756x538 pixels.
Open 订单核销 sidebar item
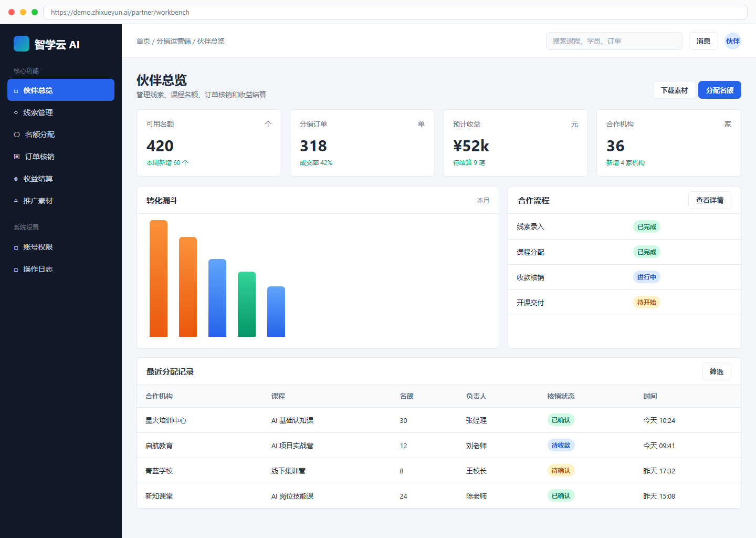click(x=61, y=157)
